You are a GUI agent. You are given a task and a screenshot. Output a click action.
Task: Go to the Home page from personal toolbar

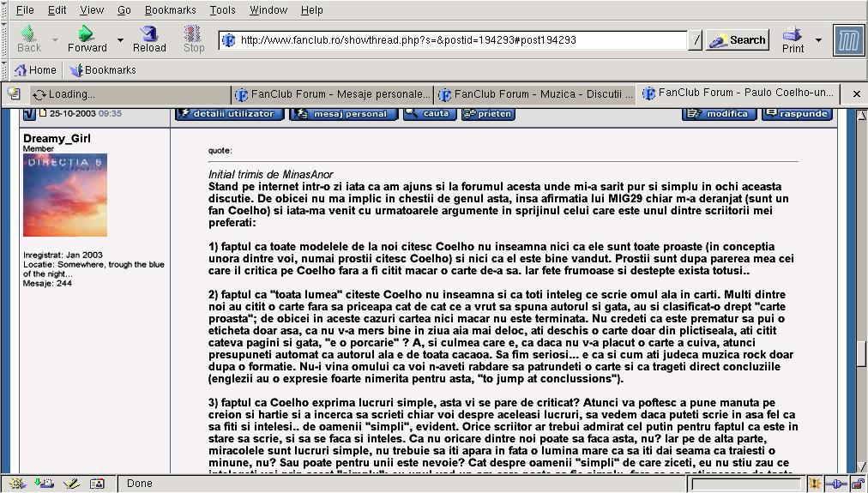(35, 69)
